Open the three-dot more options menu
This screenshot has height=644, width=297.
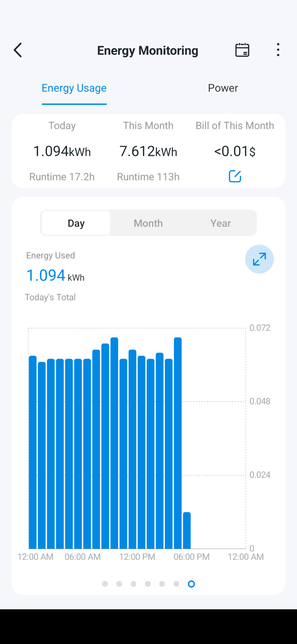point(278,50)
